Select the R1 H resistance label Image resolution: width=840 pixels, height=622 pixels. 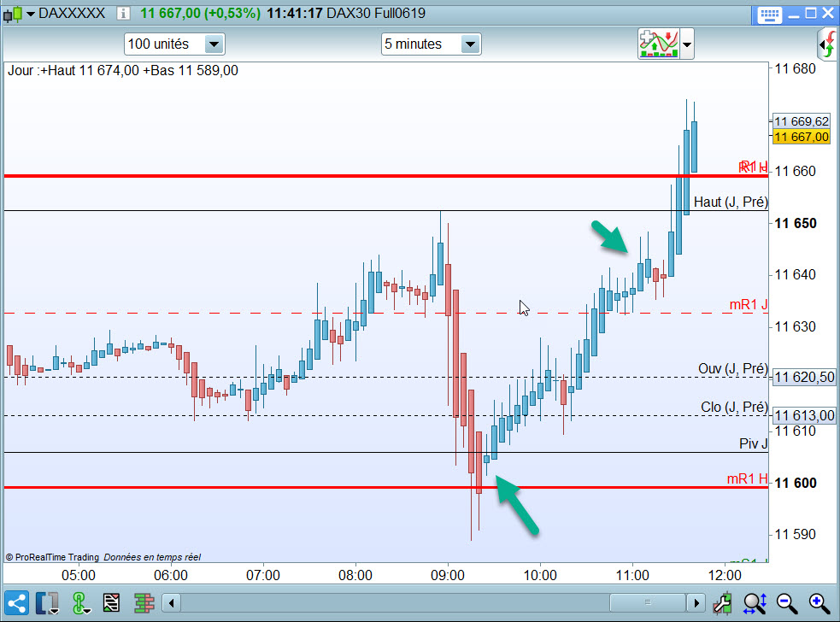point(753,167)
